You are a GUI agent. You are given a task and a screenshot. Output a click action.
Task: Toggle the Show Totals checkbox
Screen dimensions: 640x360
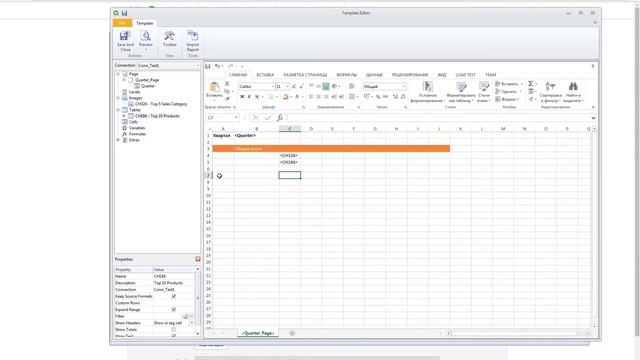[173, 330]
